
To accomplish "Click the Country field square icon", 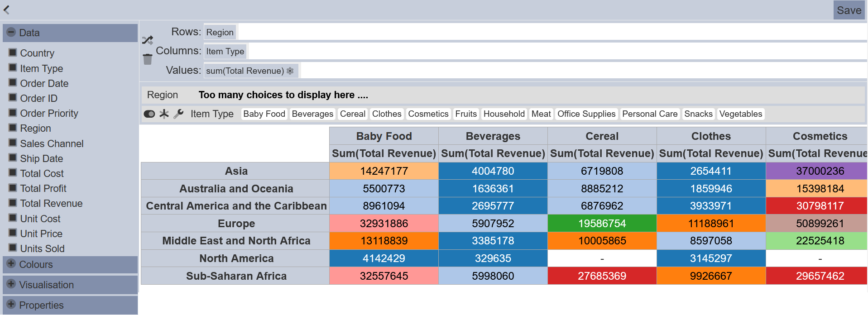I will coord(13,52).
